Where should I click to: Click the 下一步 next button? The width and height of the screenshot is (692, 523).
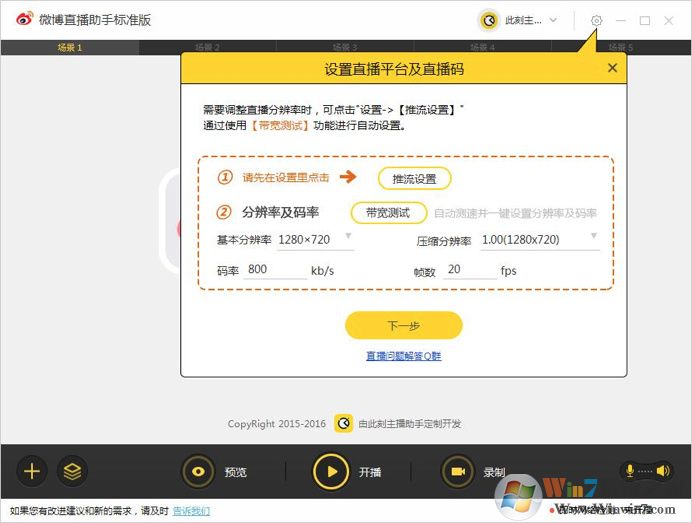[x=403, y=326]
